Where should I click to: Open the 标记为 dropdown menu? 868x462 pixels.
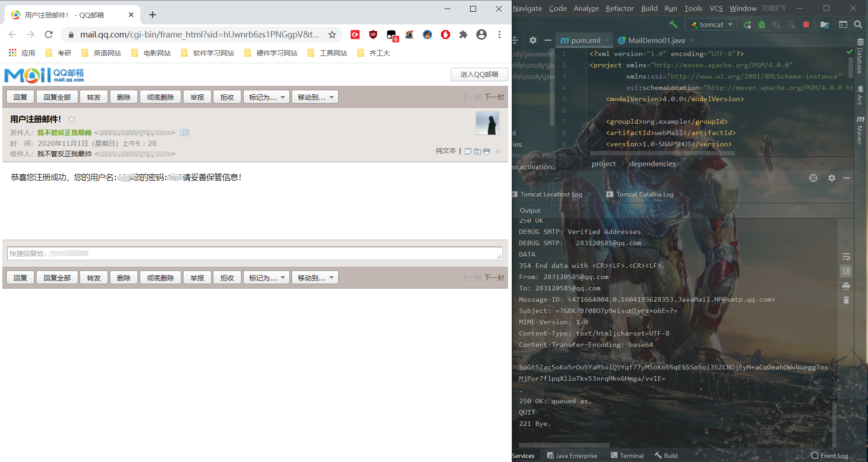tap(266, 97)
